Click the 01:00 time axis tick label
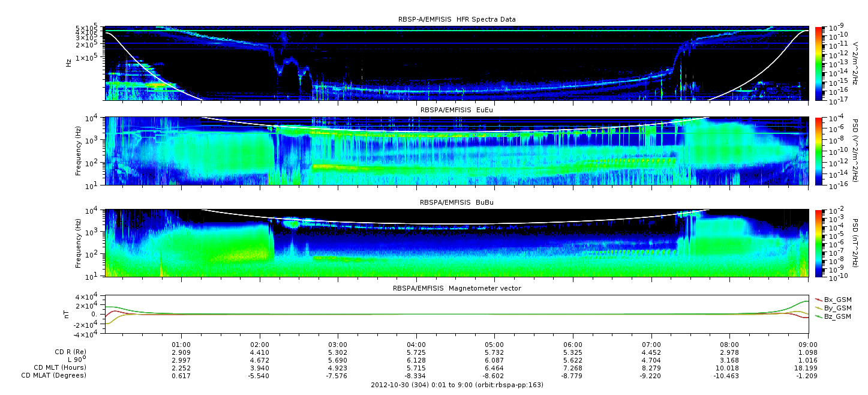 (x=181, y=343)
